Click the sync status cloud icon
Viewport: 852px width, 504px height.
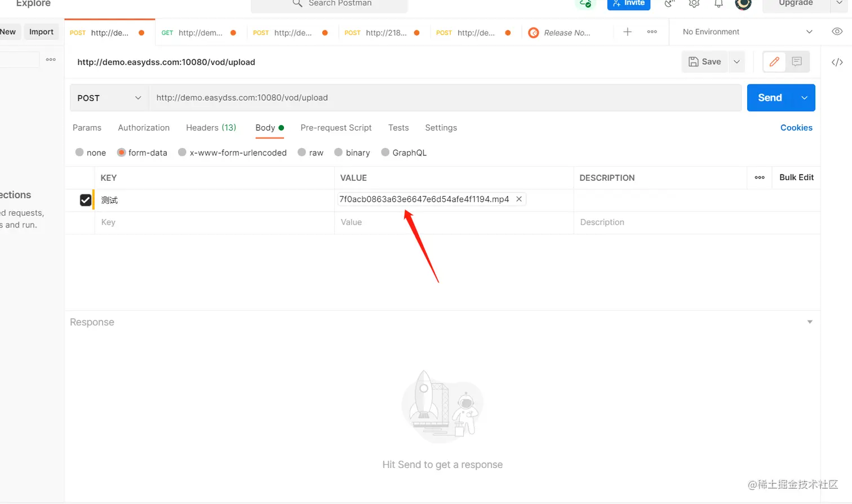point(585,3)
